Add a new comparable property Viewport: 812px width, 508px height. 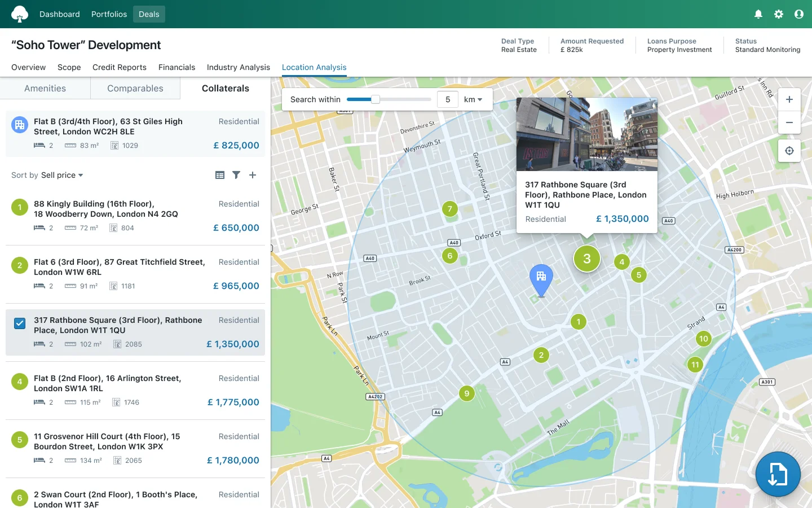pyautogui.click(x=253, y=175)
